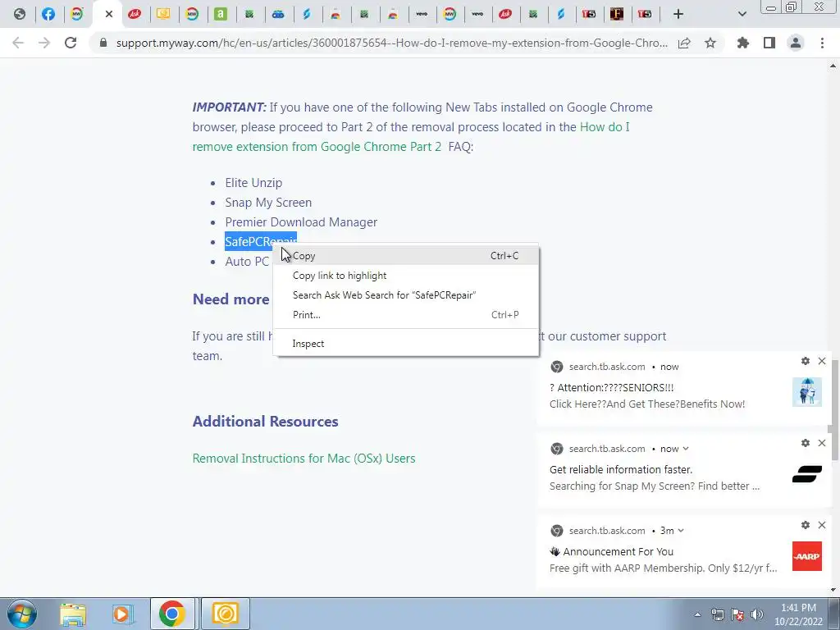Open the volume speaker icon
840x630 pixels.
click(x=756, y=614)
